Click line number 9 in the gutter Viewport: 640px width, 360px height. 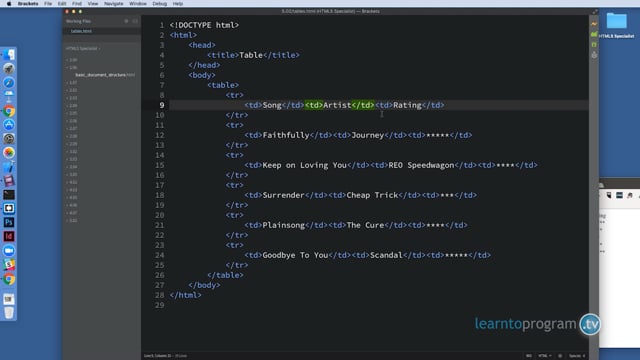162,105
